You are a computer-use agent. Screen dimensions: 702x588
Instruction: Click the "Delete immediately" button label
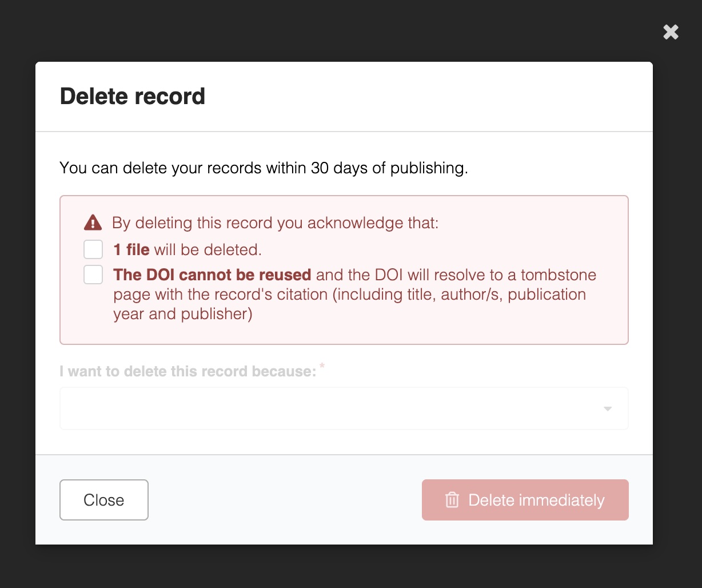click(536, 500)
